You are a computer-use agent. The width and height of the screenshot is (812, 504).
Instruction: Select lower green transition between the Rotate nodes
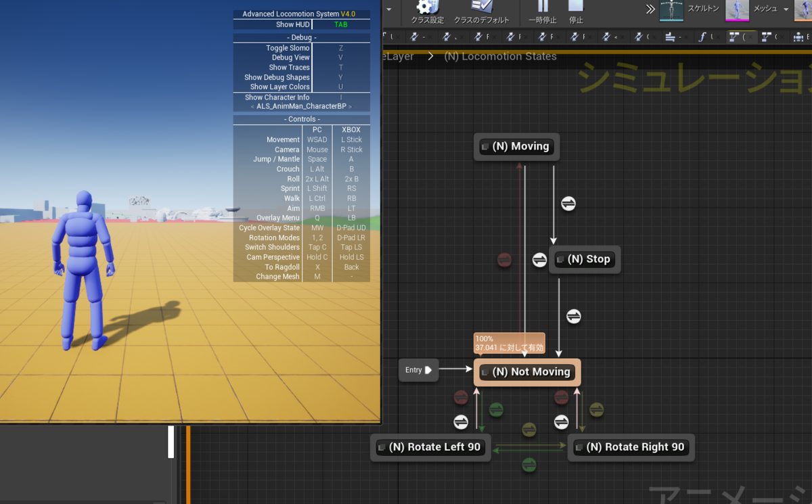[x=529, y=465]
